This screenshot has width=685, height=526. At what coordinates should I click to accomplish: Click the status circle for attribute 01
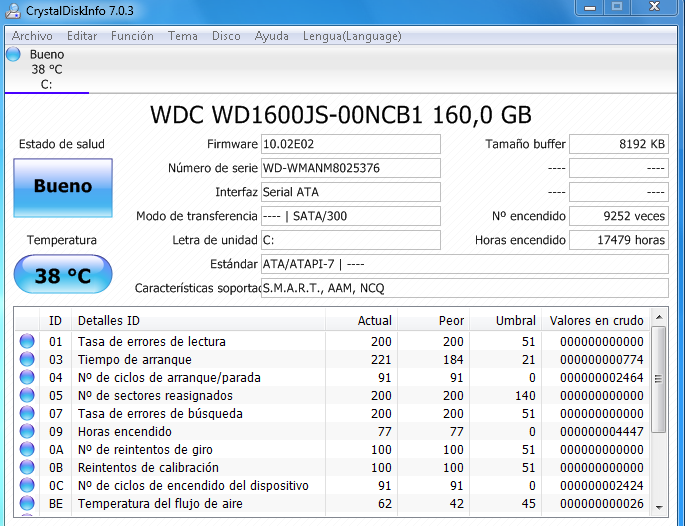point(27,341)
